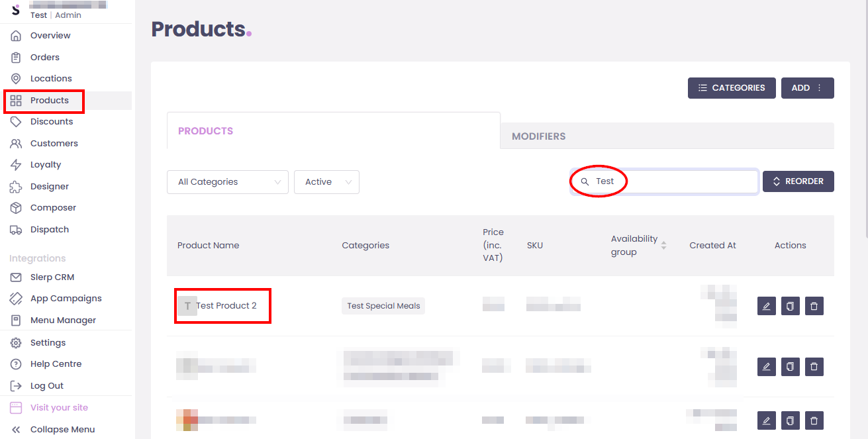Expand the All Categories dropdown
The height and width of the screenshot is (439, 868).
click(x=227, y=182)
